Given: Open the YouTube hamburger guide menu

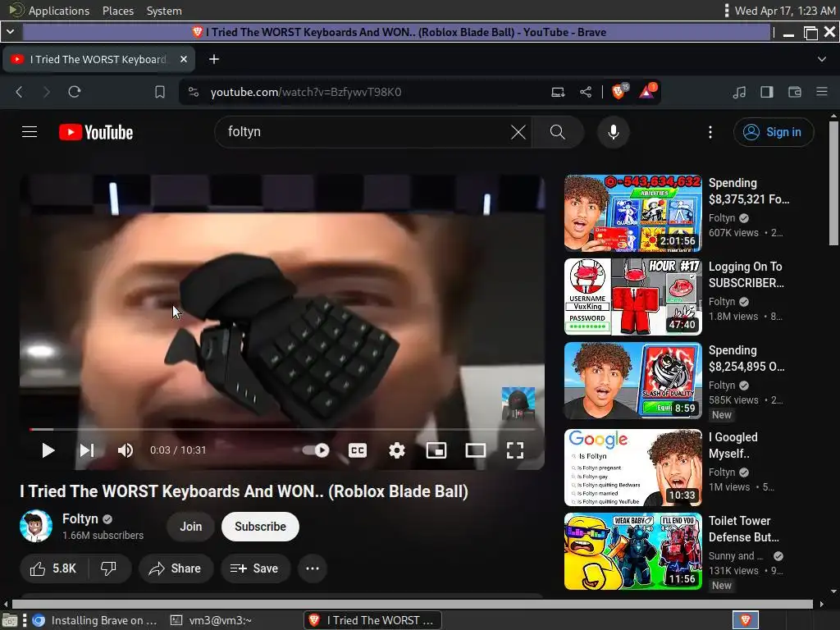Looking at the screenshot, I should 30,132.
